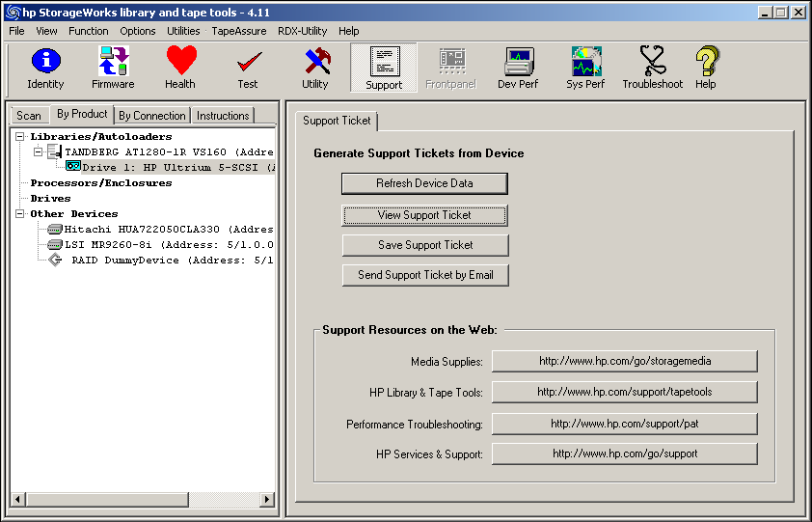Viewport: 812px width, 522px height.
Task: Click the Identity toolbar icon
Action: 45,68
